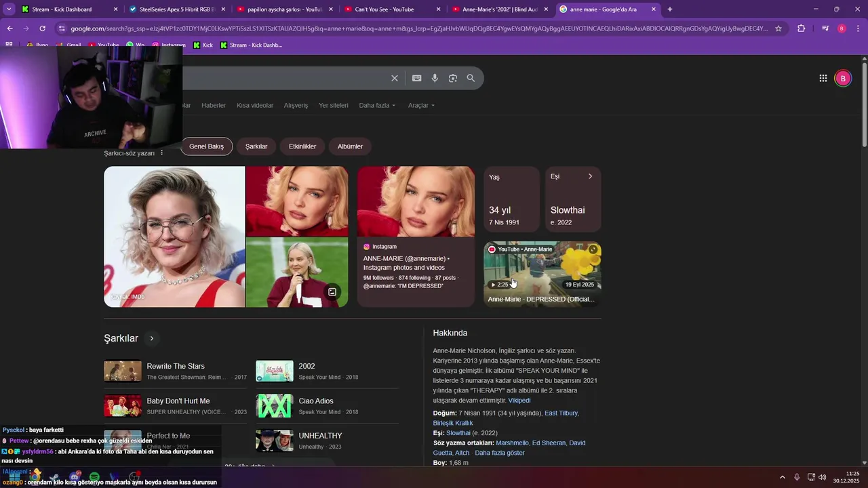Click the taskbar volume speaker icon
Image resolution: width=868 pixels, height=488 pixels.
coord(822,477)
